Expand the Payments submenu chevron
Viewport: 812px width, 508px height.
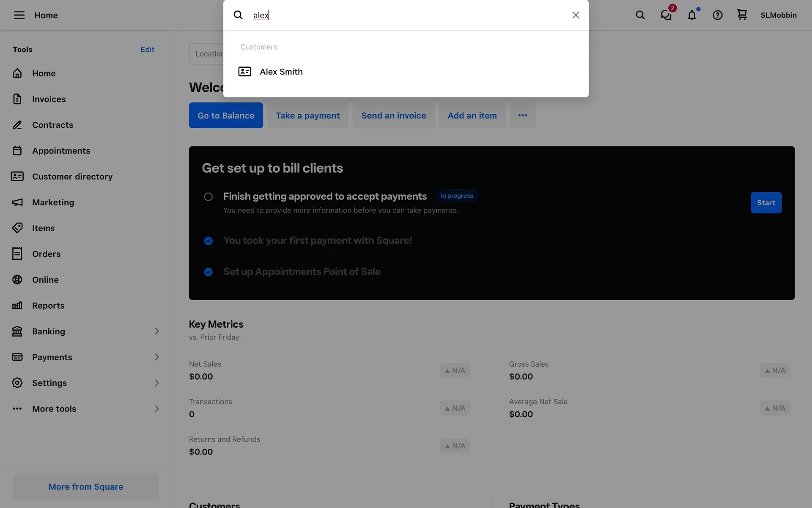[156, 357]
